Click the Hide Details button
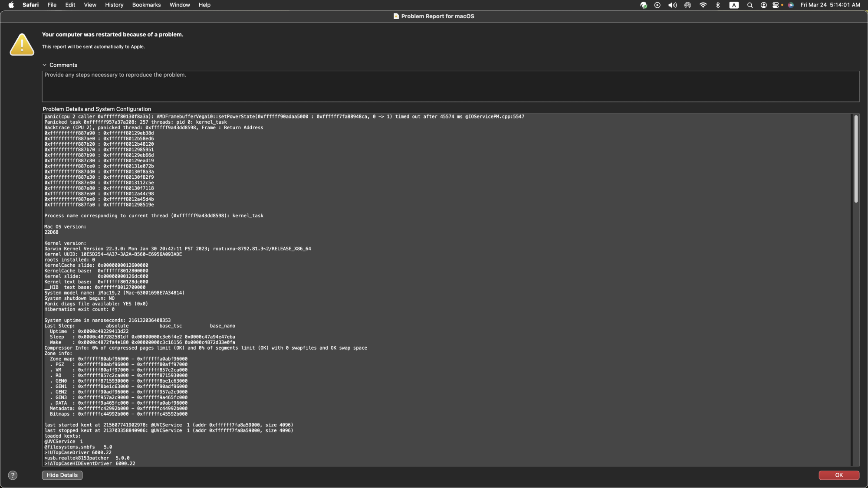This screenshot has height=488, width=868. tap(62, 475)
